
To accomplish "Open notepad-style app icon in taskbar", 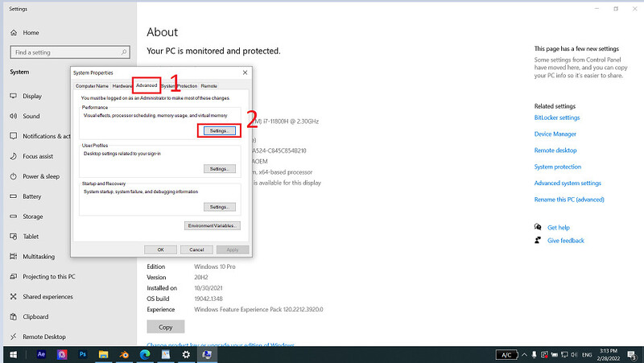I will click(166, 354).
